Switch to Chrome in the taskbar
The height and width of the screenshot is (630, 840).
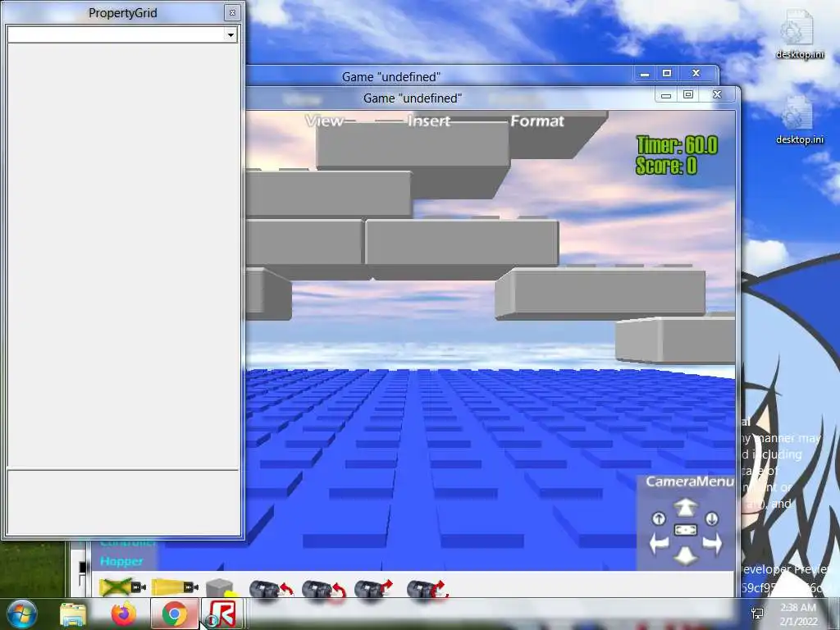tap(174, 614)
